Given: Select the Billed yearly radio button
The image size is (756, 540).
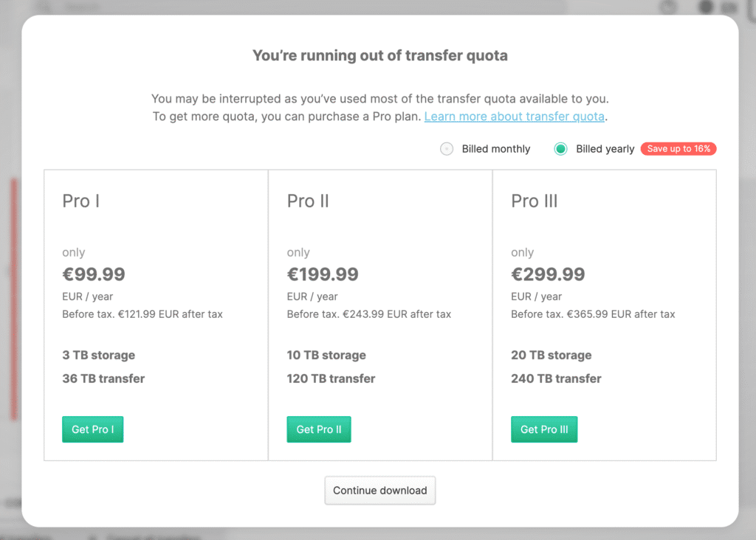Looking at the screenshot, I should click(561, 149).
